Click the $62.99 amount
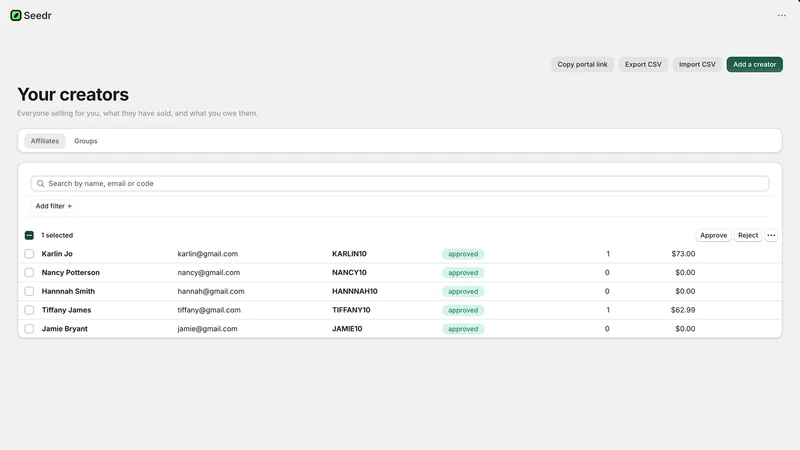The height and width of the screenshot is (450, 800). coord(683,310)
